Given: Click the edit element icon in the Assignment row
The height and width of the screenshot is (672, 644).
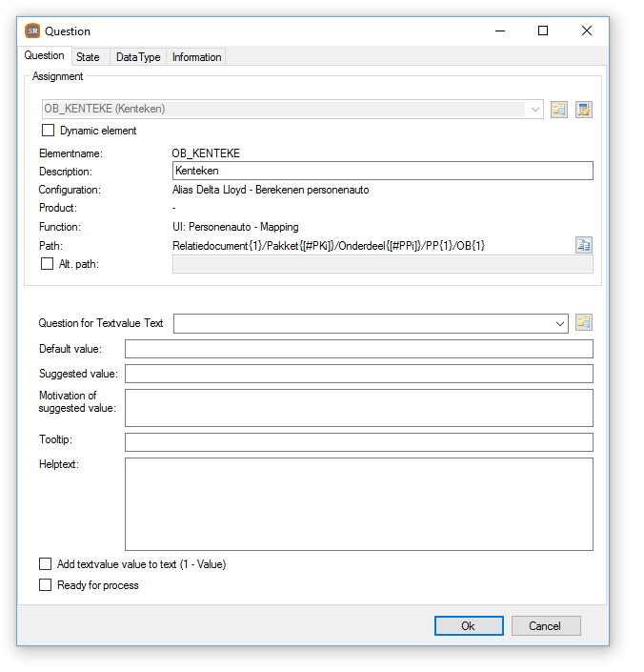Looking at the screenshot, I should click(584, 110).
